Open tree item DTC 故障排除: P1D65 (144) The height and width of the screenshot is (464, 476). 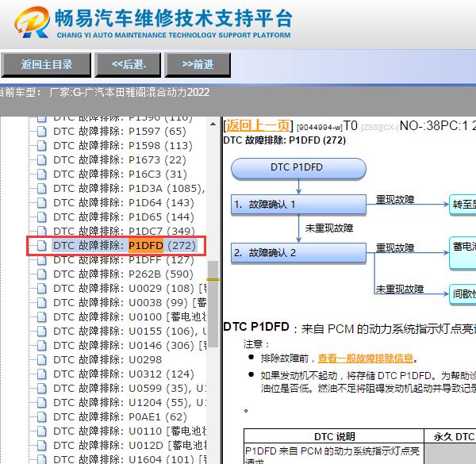[124, 217]
